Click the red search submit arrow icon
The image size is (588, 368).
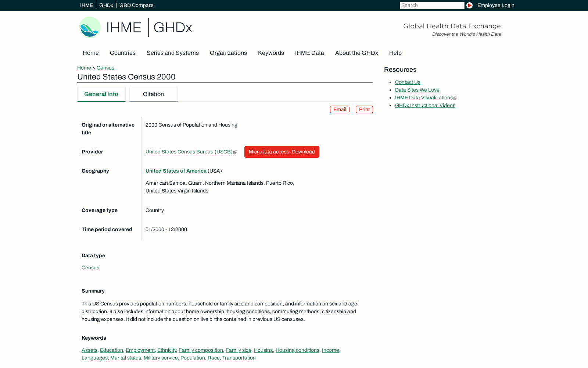[x=469, y=5]
